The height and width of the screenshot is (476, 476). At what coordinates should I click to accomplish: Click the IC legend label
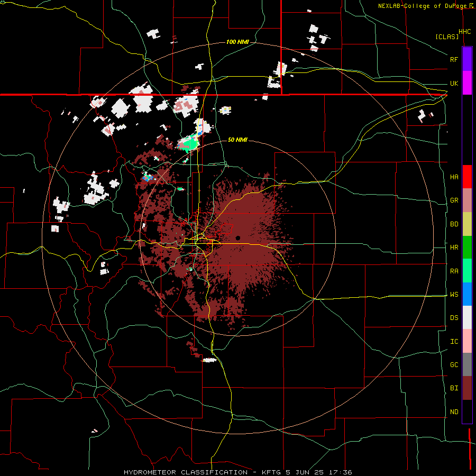click(x=454, y=342)
